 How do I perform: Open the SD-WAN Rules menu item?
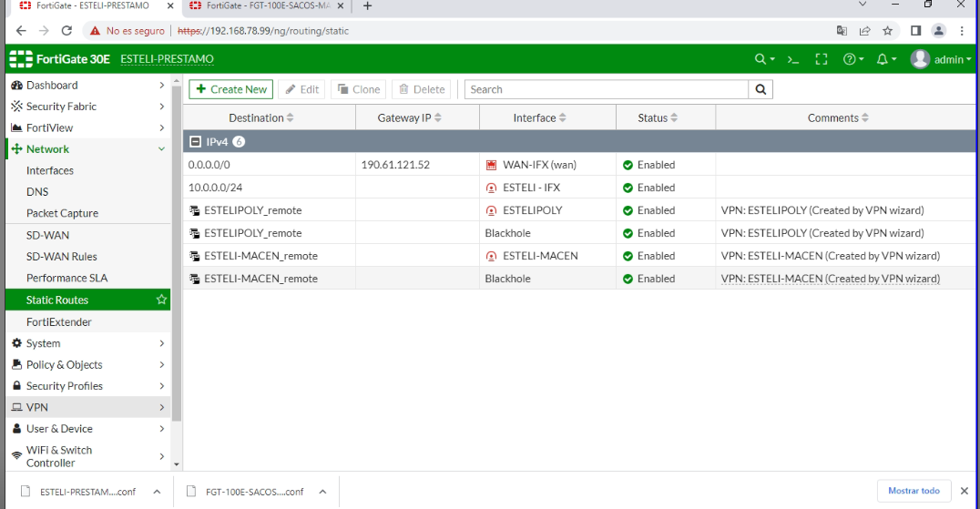62,257
